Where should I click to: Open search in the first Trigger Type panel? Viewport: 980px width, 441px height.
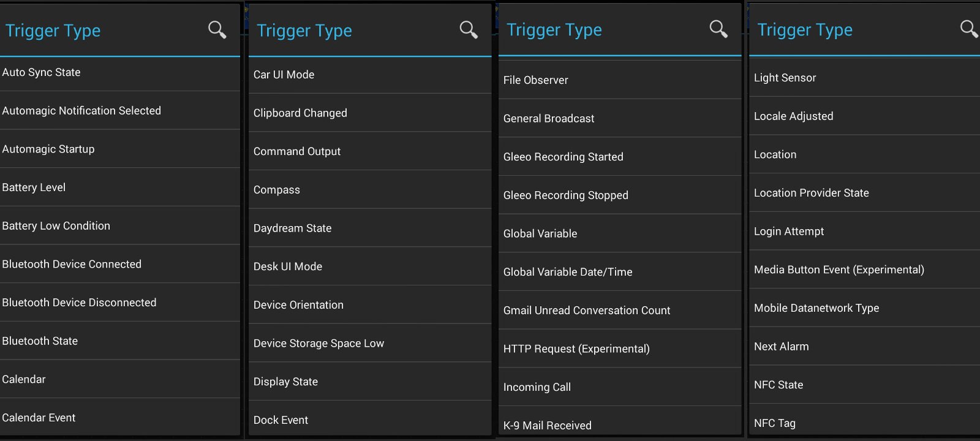pyautogui.click(x=217, y=29)
